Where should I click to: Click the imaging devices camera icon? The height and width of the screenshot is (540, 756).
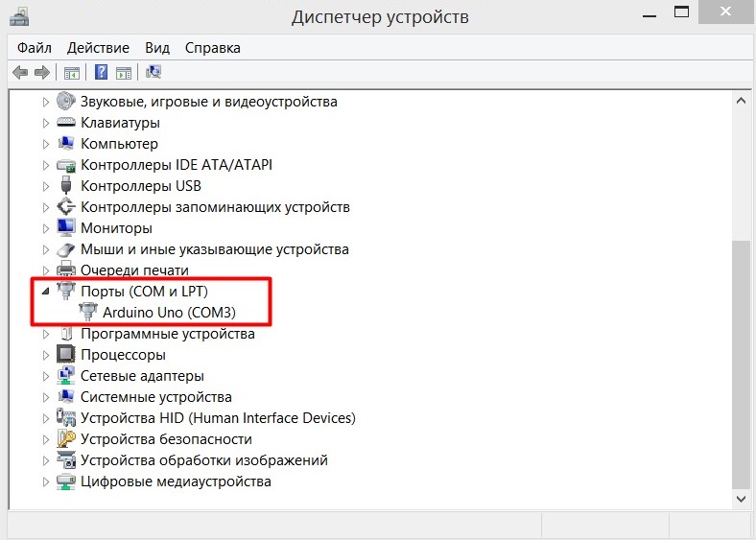pyautogui.click(x=66, y=460)
